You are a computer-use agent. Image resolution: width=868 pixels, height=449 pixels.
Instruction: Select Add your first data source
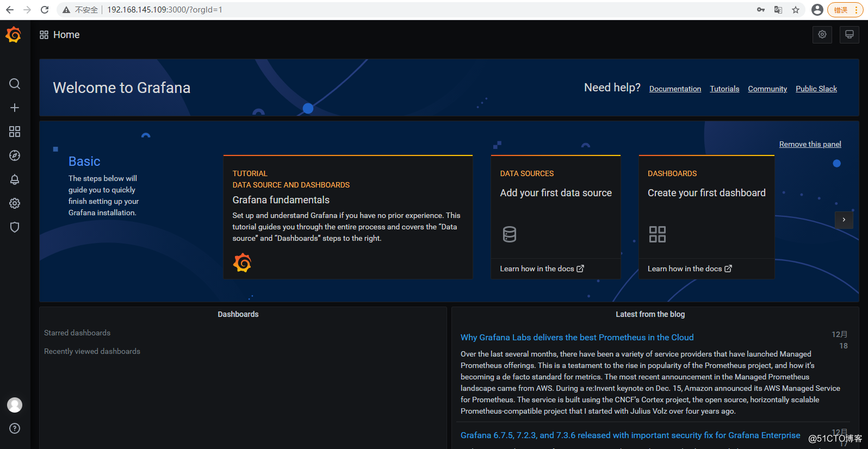pyautogui.click(x=556, y=193)
